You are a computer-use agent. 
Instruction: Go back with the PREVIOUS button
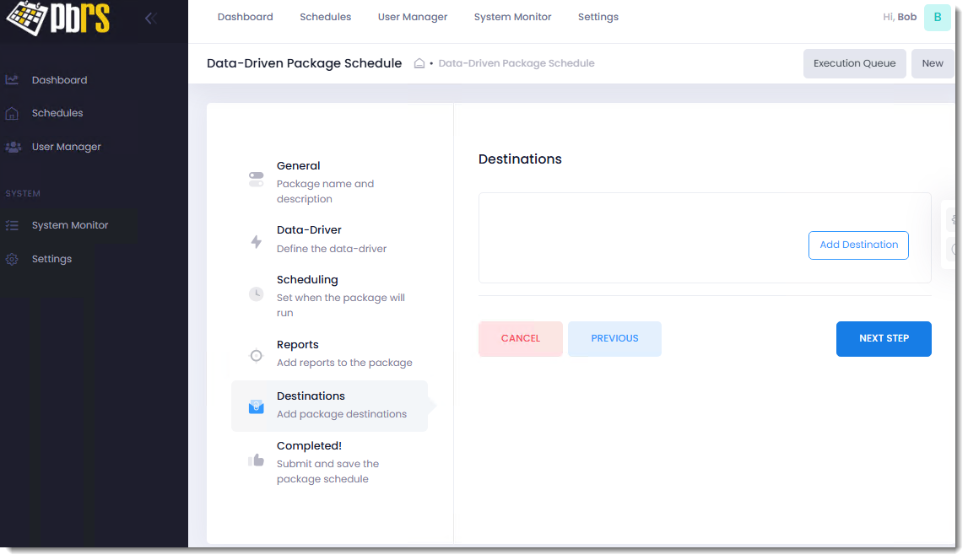(x=614, y=338)
